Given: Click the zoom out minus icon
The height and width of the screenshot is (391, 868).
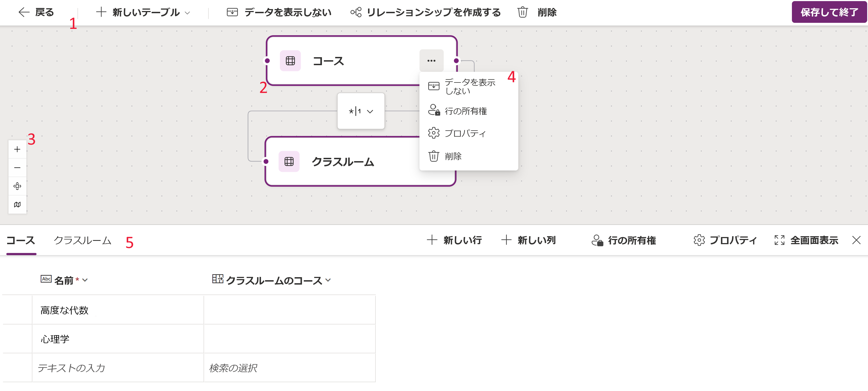Looking at the screenshot, I should point(17,168).
